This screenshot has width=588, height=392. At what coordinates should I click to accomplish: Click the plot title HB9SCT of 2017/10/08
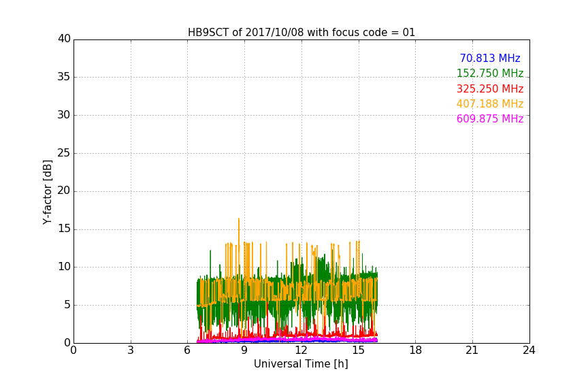pos(301,33)
